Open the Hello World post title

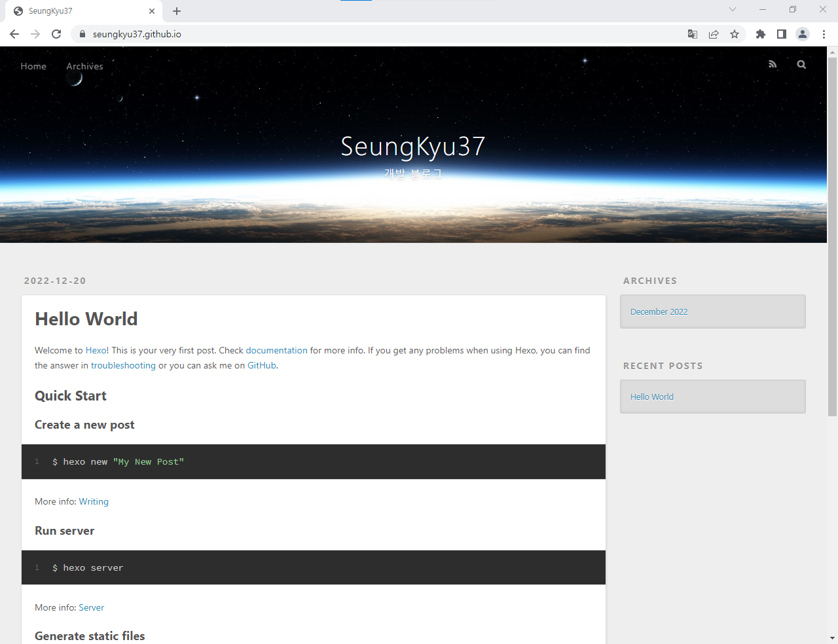86,319
